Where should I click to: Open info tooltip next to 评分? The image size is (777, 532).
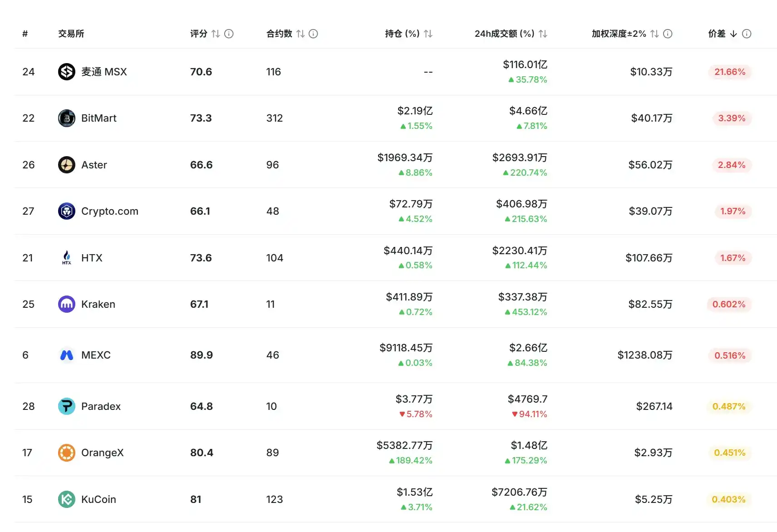click(x=229, y=34)
